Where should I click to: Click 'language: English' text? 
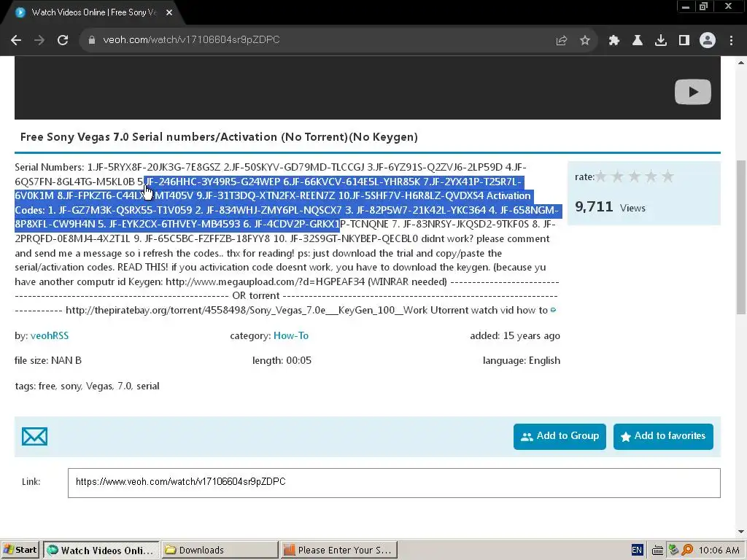[x=521, y=360]
